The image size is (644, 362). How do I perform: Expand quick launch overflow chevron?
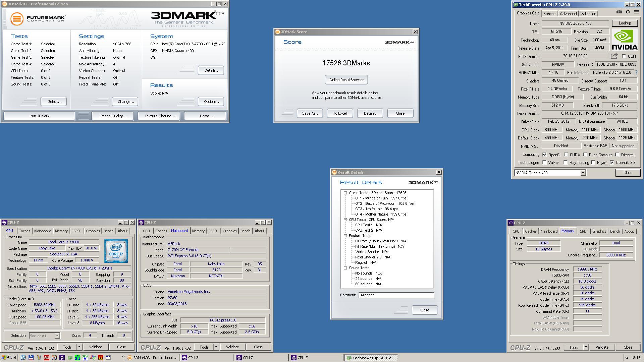point(123,357)
